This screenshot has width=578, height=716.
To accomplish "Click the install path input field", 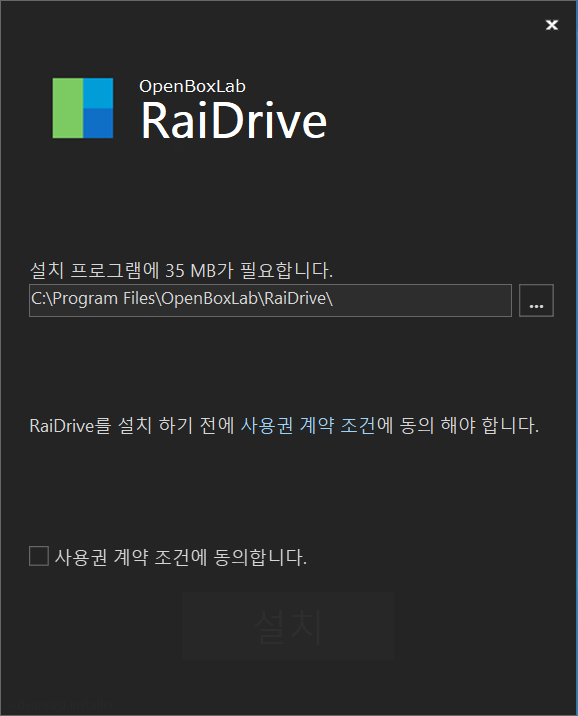I will pos(270,300).
